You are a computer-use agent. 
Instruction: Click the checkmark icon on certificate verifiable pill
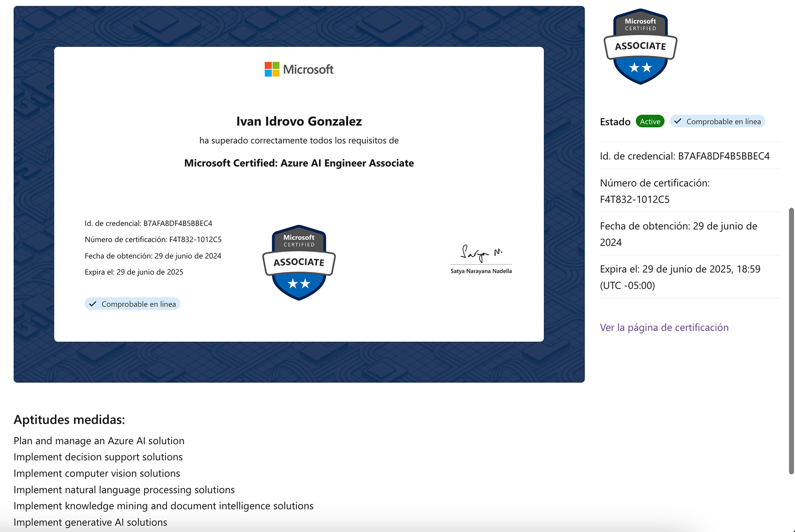(x=93, y=304)
